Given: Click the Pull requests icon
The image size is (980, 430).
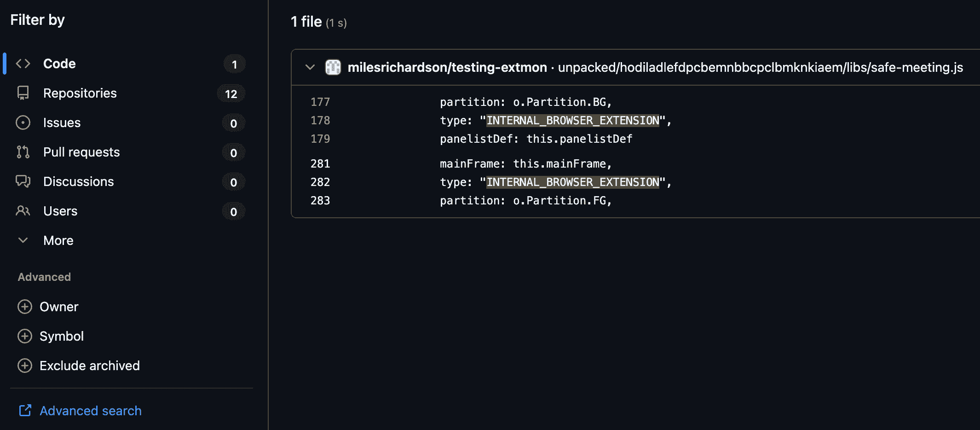Looking at the screenshot, I should click(x=23, y=152).
